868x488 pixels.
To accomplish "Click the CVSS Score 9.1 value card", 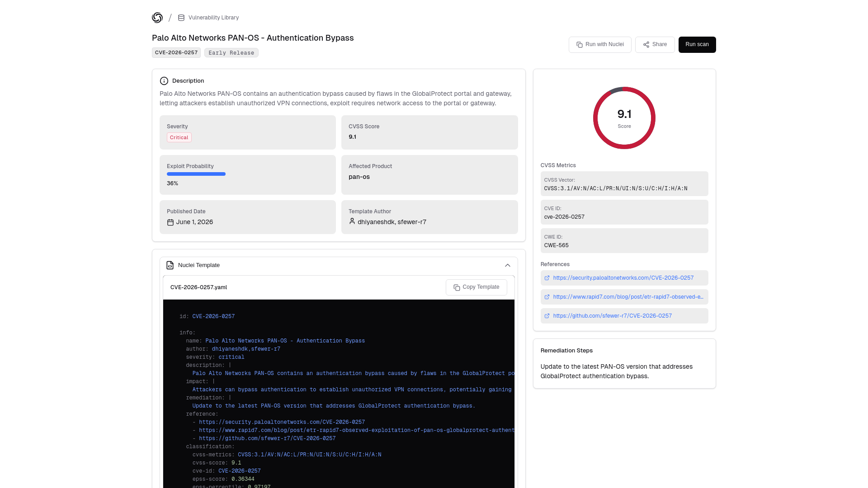I will click(429, 132).
